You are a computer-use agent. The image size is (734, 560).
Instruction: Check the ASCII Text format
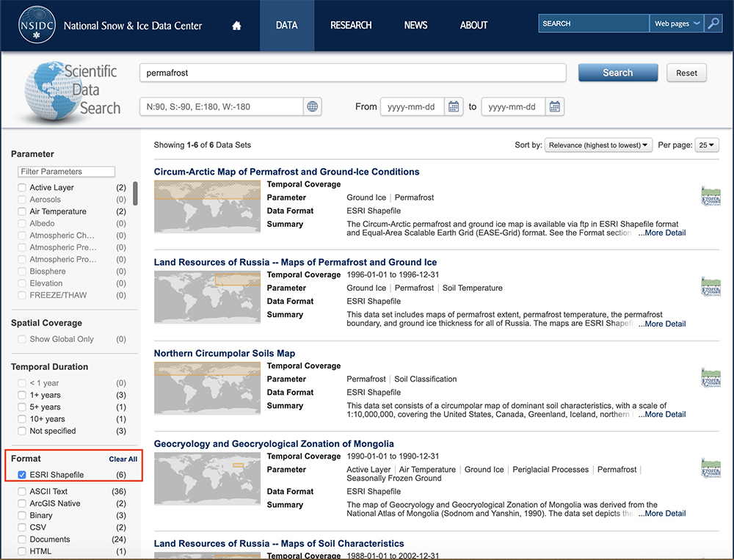tap(22, 491)
